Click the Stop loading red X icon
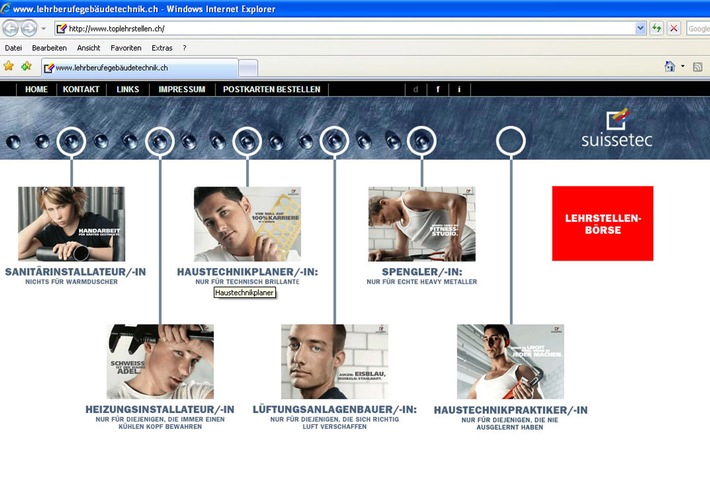 click(x=673, y=29)
